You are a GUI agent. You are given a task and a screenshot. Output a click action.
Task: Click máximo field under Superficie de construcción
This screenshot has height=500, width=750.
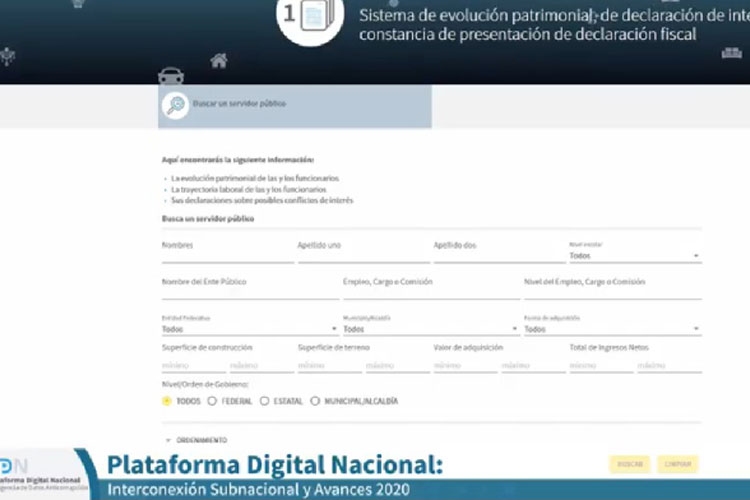tap(262, 366)
